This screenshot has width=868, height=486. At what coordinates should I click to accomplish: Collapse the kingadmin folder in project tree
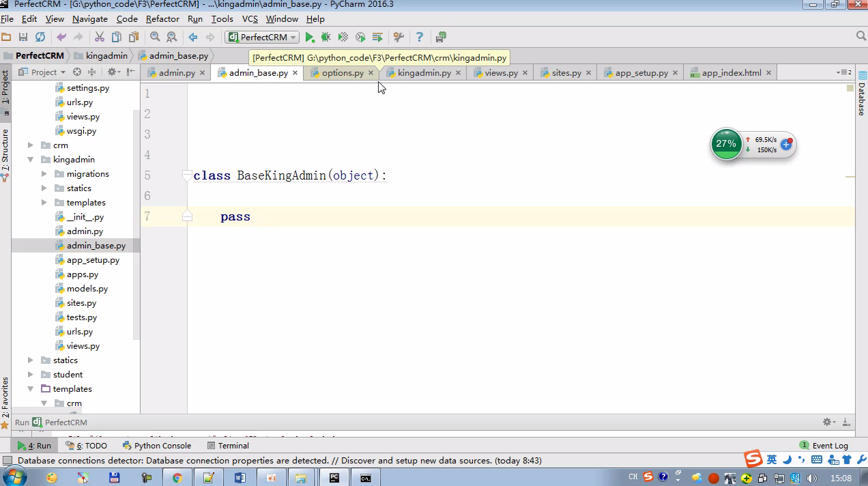tap(31, 160)
